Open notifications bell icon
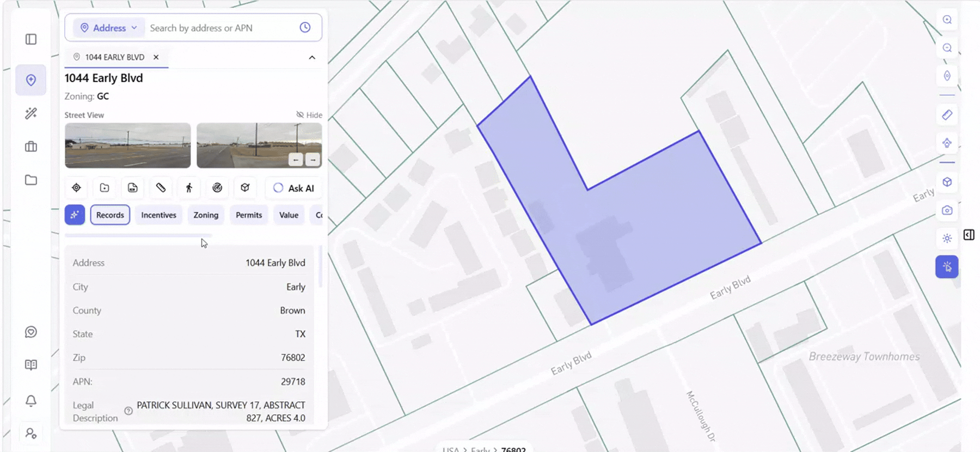The width and height of the screenshot is (980, 452). 31,401
